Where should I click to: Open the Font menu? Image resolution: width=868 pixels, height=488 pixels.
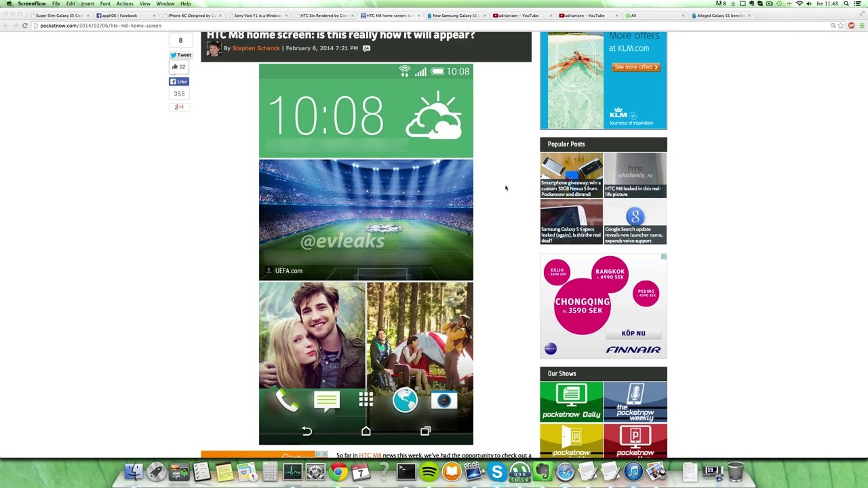click(105, 3)
